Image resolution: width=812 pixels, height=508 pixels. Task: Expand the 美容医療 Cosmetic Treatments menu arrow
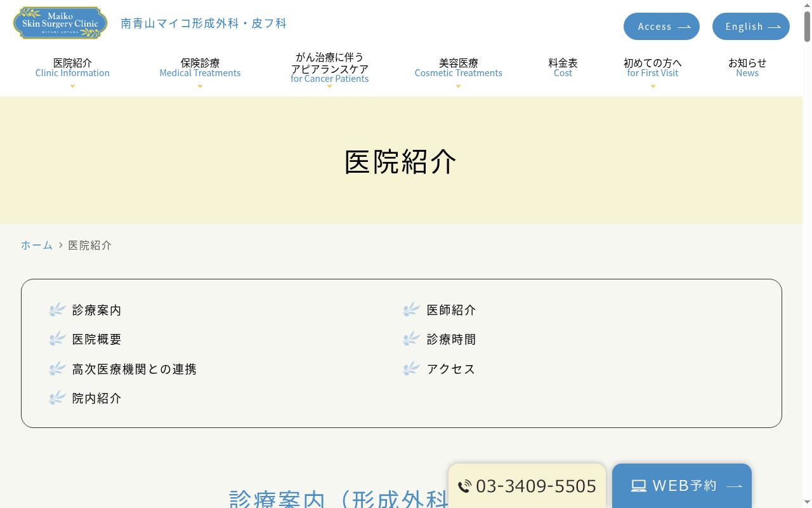[458, 86]
